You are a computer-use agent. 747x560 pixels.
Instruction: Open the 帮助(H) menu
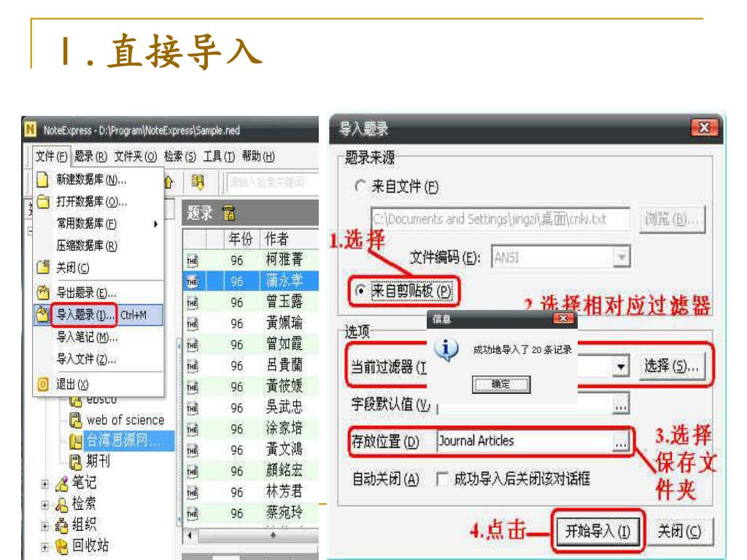(258, 156)
